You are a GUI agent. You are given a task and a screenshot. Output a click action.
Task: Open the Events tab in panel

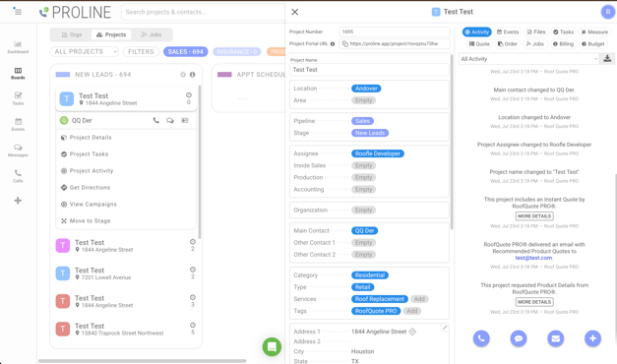508,31
